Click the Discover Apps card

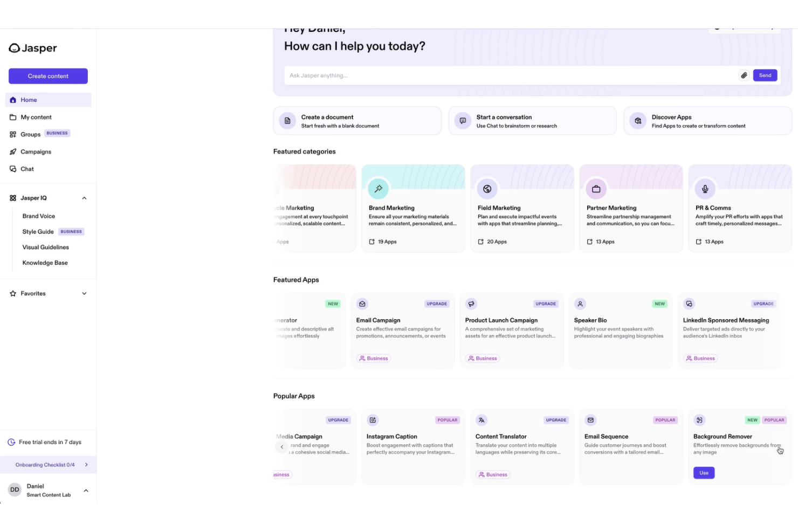[707, 121]
